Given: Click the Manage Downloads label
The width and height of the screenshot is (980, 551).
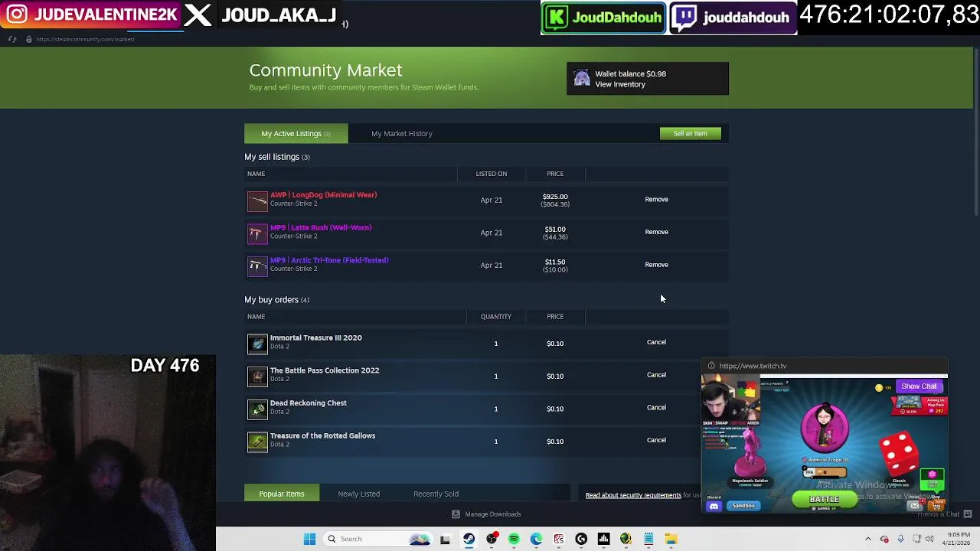Looking at the screenshot, I should point(492,514).
